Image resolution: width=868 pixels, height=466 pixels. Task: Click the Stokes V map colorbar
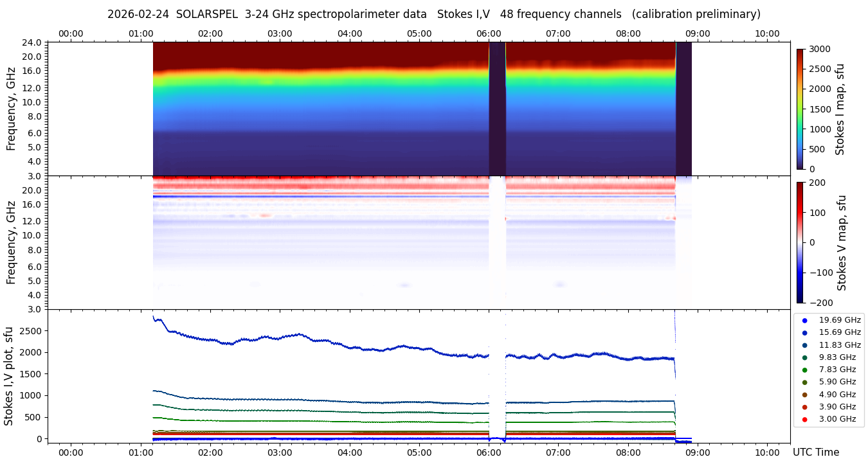point(800,242)
